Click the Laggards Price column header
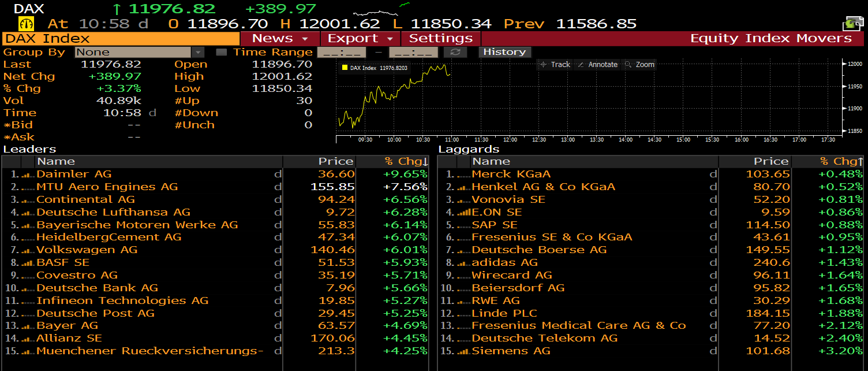The width and height of the screenshot is (868, 371). pos(755,162)
